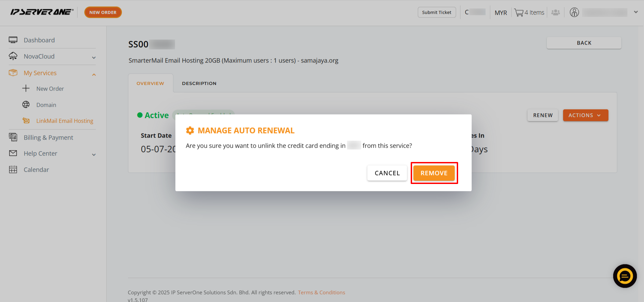This screenshot has height=302, width=644.
Task: Click the NovaCloud cloud icon
Action: [13, 56]
